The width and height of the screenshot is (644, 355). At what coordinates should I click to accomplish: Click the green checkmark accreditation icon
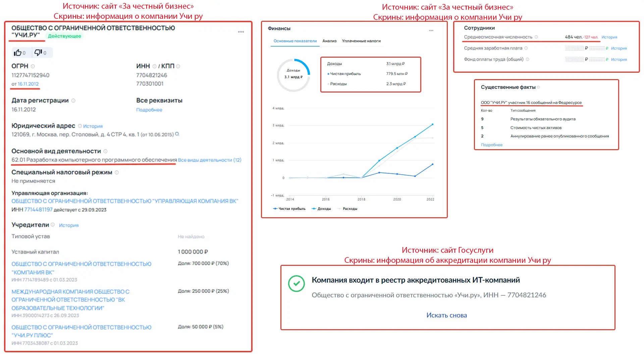297,284
